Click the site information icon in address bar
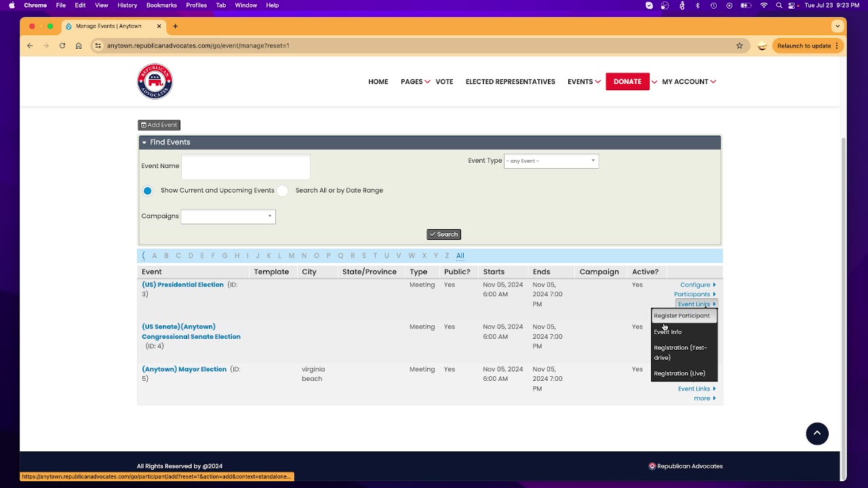This screenshot has width=868, height=488. [x=98, y=45]
